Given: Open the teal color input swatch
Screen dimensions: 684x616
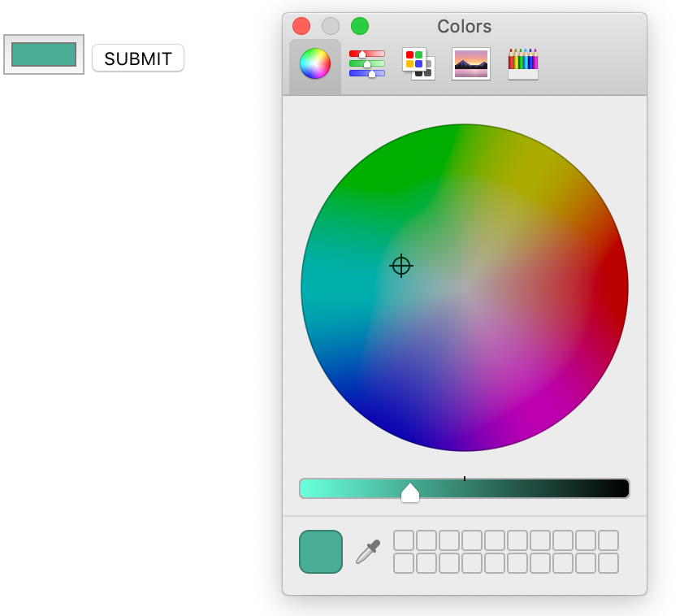Looking at the screenshot, I should 44,54.
